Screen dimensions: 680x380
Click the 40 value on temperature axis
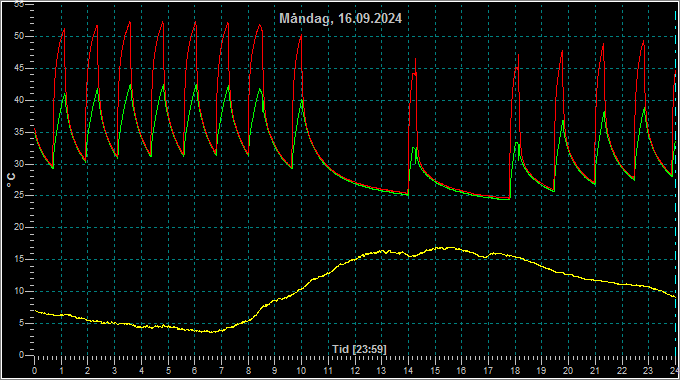click(19, 100)
